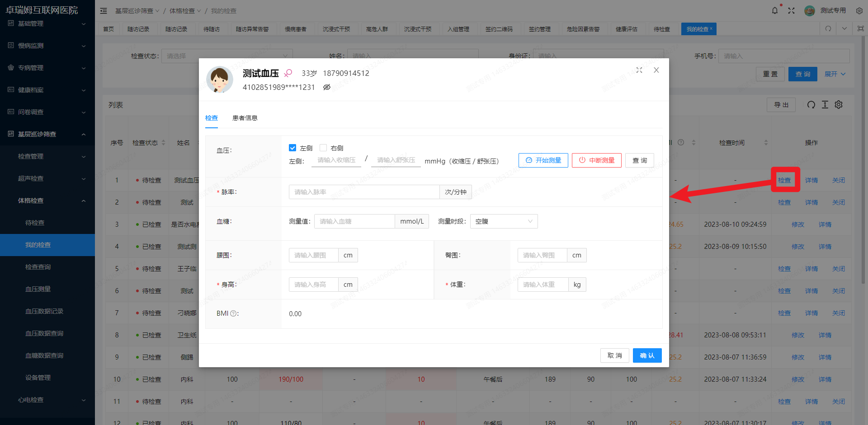This screenshot has height=425, width=868.
Task: Click the 慢病监测 sidebar icon
Action: 11,45
